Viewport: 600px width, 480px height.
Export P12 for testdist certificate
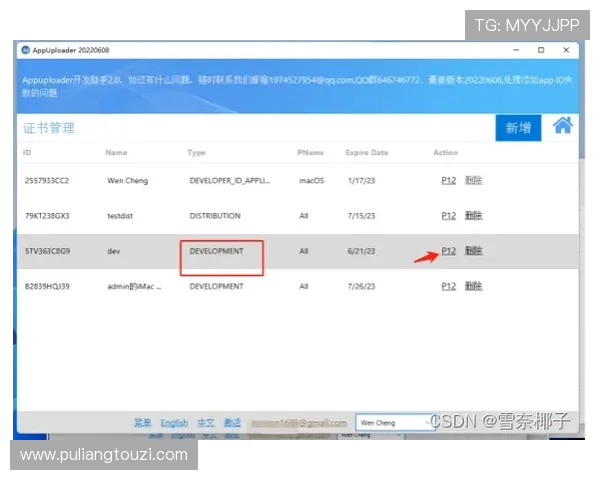coord(448,216)
